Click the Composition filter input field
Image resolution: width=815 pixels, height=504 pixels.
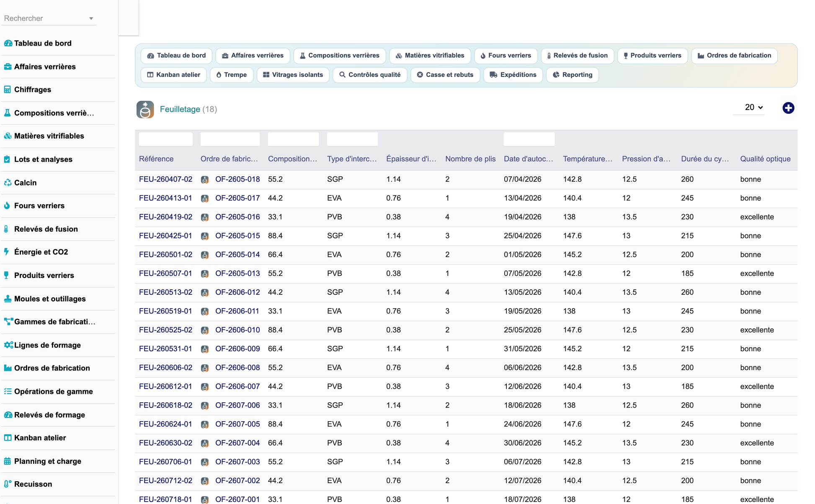tap(293, 139)
